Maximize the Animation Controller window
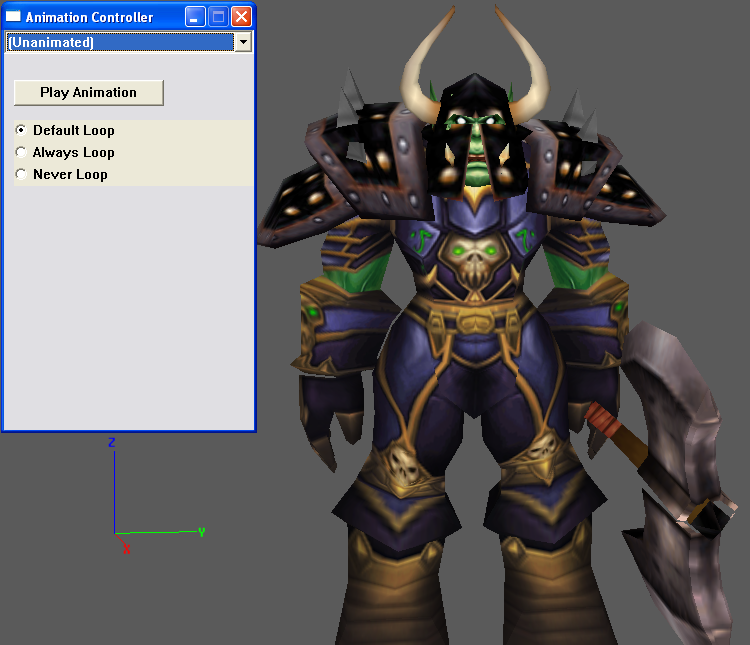This screenshot has width=750, height=645. [219, 17]
